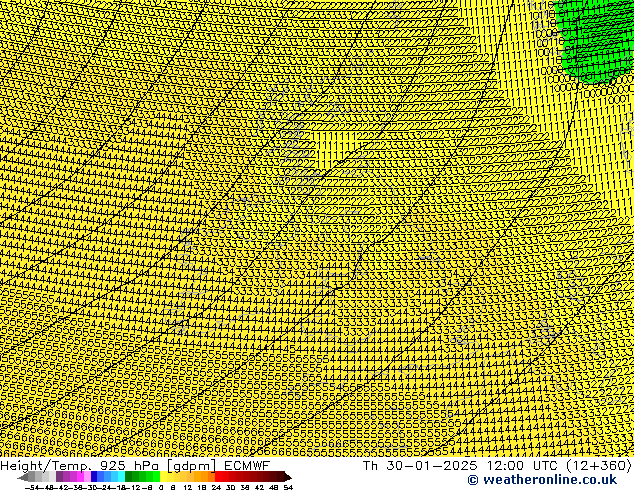
Task: Click the 54 label on the legend
Action: (288, 487)
